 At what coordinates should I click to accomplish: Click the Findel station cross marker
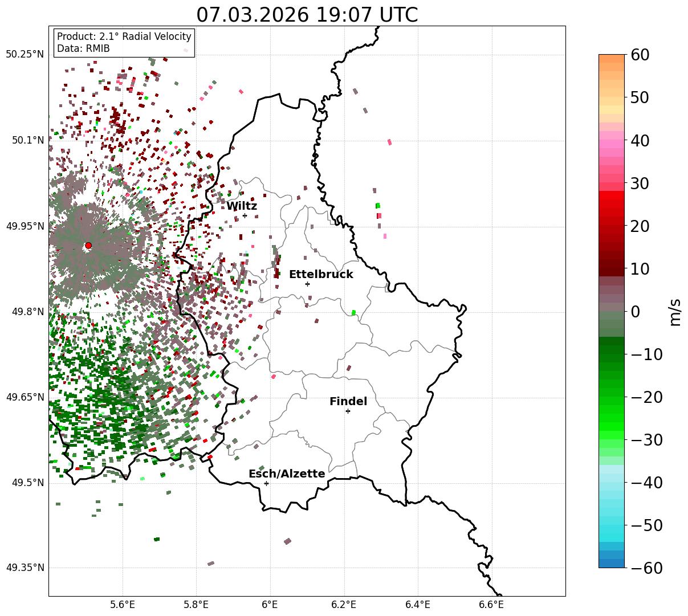(x=348, y=411)
